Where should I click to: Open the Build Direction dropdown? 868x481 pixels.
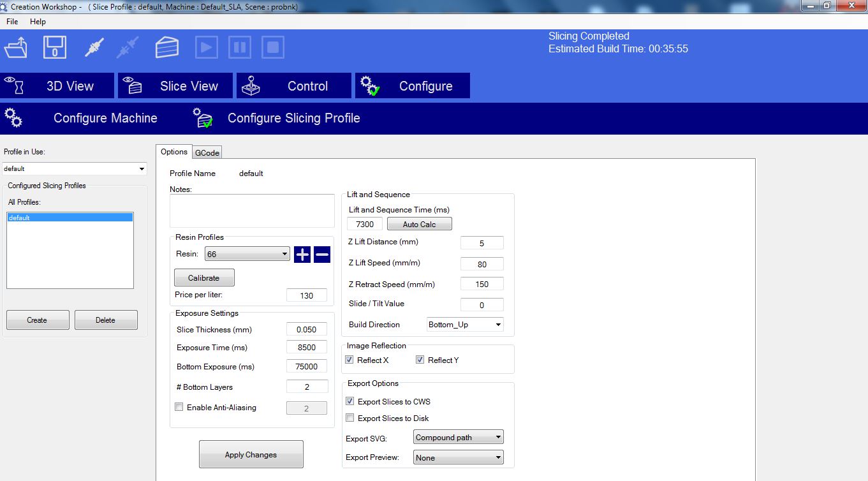point(465,325)
